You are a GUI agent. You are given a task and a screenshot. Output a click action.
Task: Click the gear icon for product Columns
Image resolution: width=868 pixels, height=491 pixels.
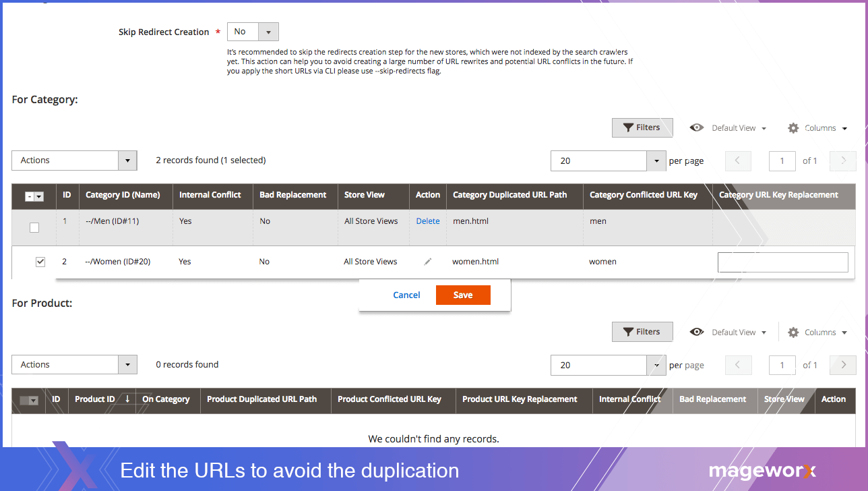[x=793, y=333]
